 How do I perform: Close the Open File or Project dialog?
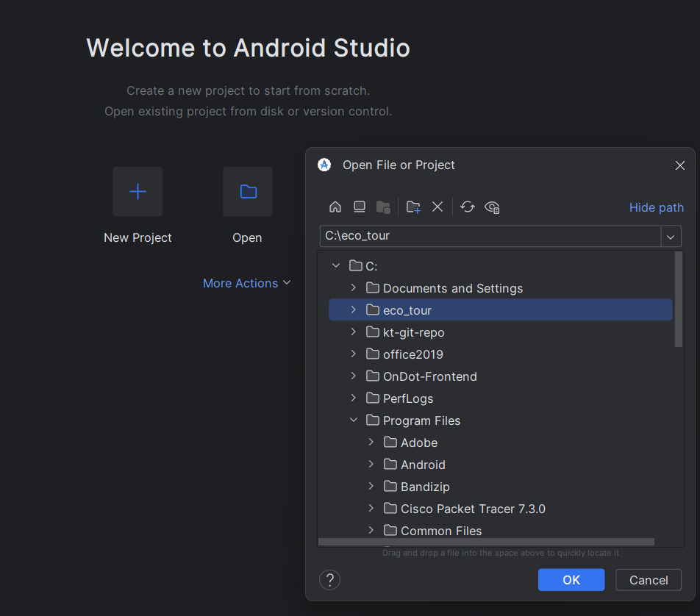(680, 165)
